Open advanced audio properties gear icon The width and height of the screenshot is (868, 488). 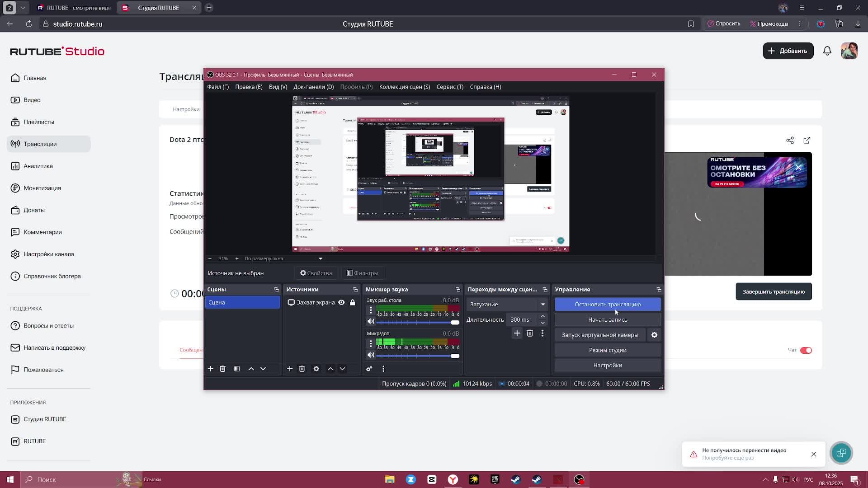click(x=369, y=369)
